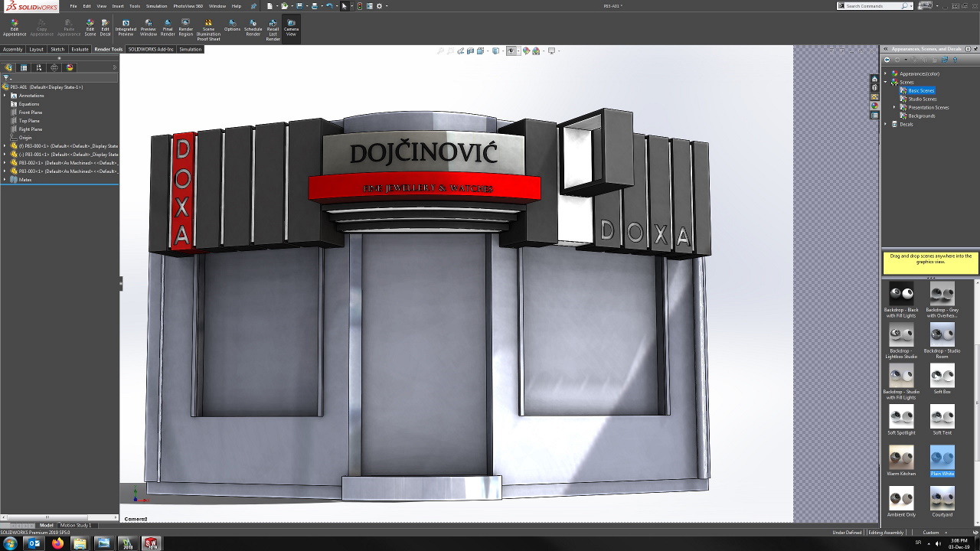Toggle the Camera View button

(x=291, y=28)
